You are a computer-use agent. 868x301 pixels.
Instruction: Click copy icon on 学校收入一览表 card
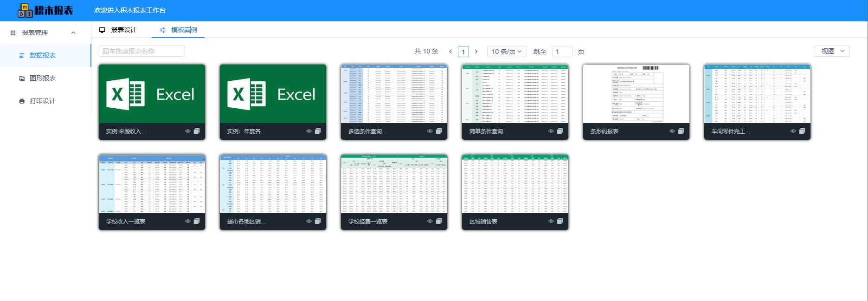click(196, 222)
